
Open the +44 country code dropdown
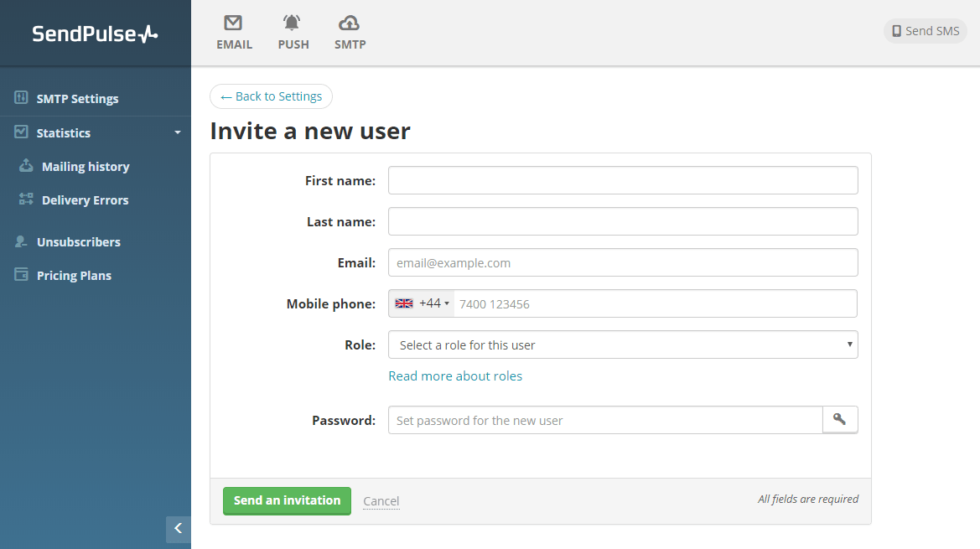[422, 303]
